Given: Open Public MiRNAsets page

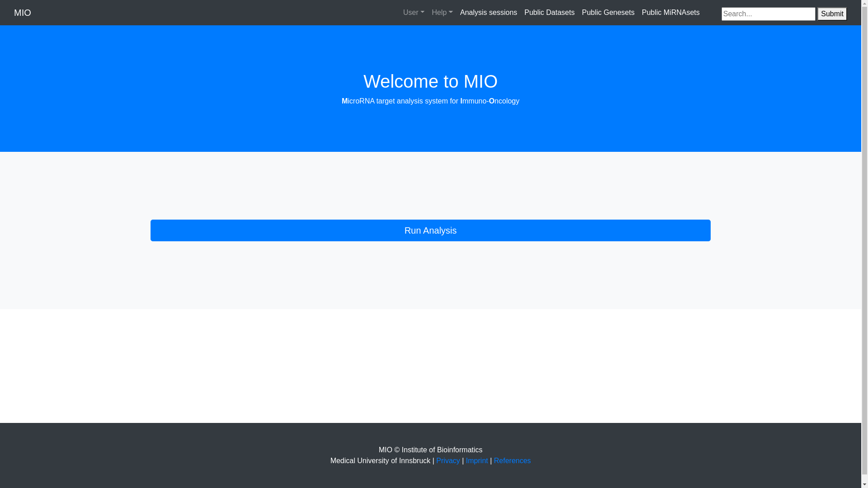Looking at the screenshot, I should (671, 13).
